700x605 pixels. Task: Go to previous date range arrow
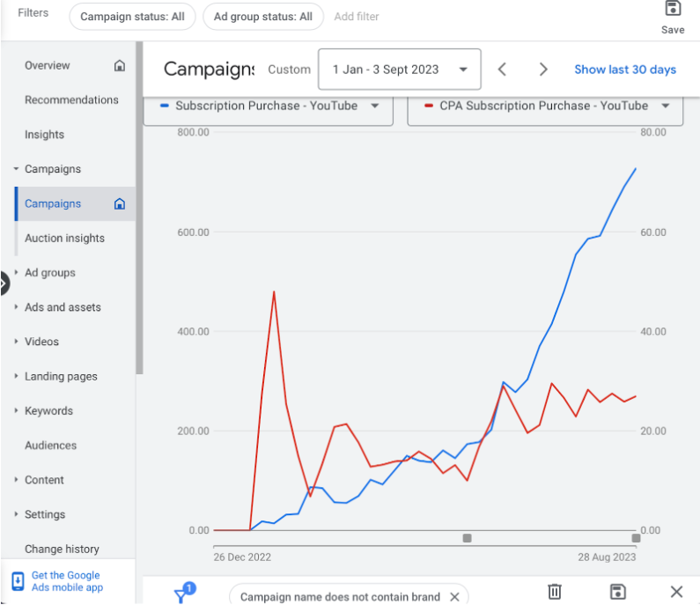click(x=502, y=70)
